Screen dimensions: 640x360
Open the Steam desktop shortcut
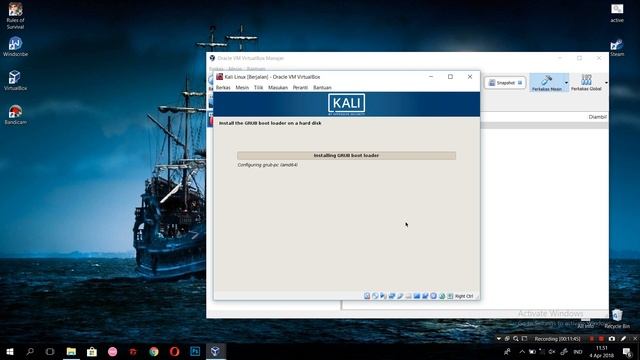(x=617, y=47)
